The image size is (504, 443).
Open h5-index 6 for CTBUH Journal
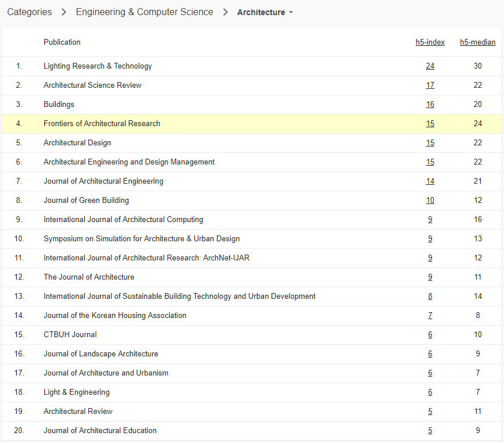coord(430,335)
